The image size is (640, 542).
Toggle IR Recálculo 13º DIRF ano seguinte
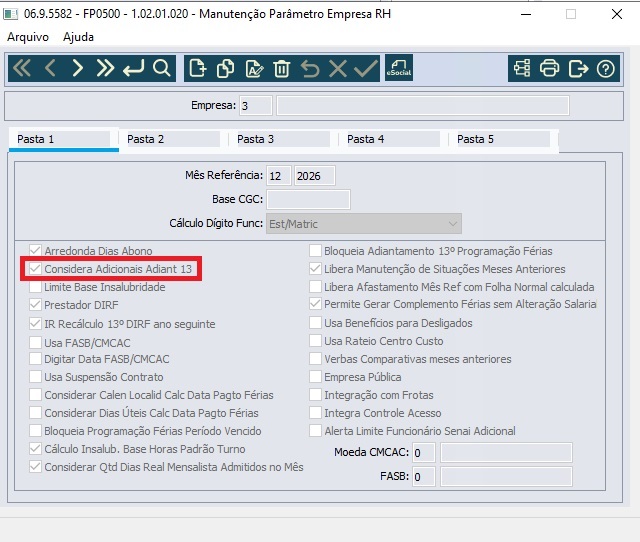tap(36, 324)
